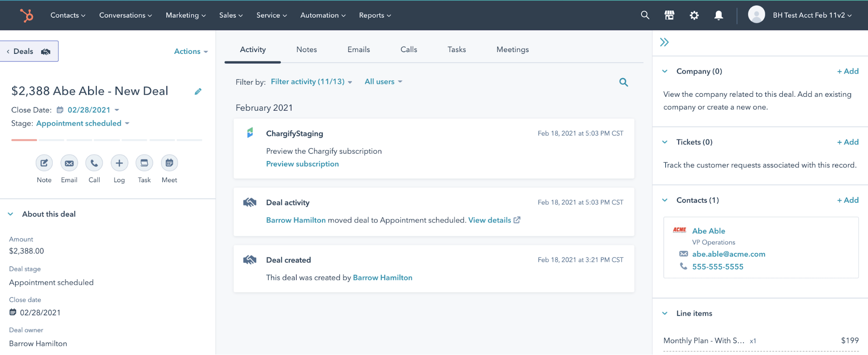Open the marketplace icon in the top bar
This screenshot has width=868, height=355.
(669, 15)
